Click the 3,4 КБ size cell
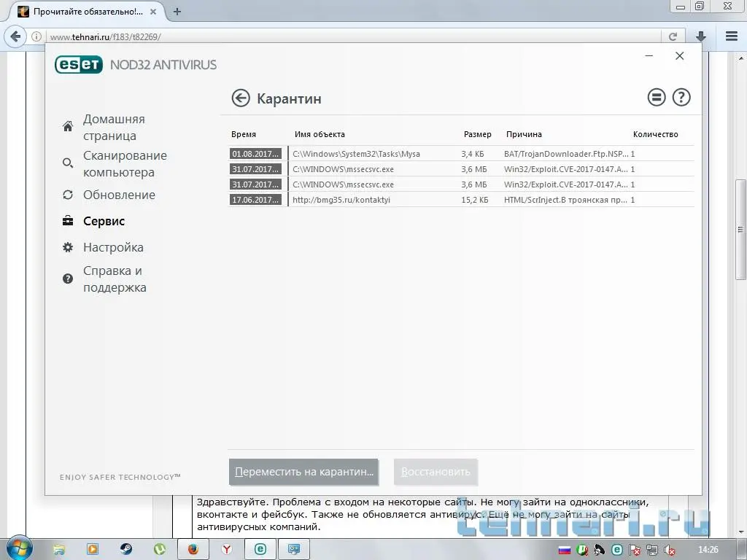The height and width of the screenshot is (560, 747). (473, 154)
